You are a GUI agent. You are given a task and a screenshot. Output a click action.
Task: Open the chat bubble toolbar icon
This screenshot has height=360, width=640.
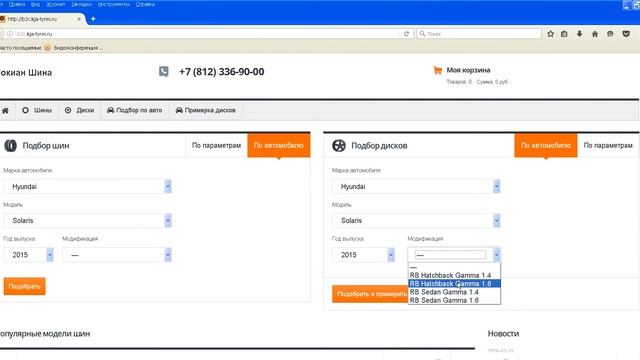tap(610, 34)
